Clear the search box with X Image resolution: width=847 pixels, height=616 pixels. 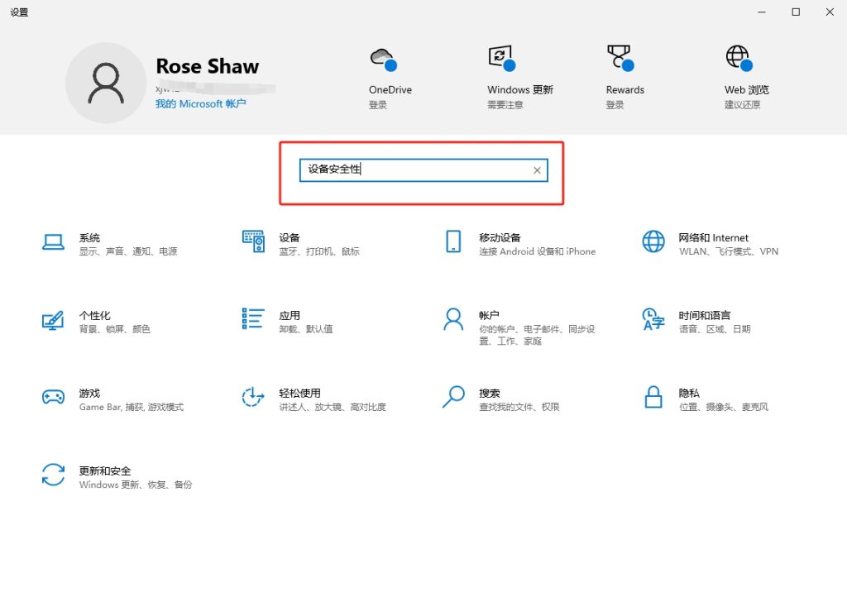[537, 170]
